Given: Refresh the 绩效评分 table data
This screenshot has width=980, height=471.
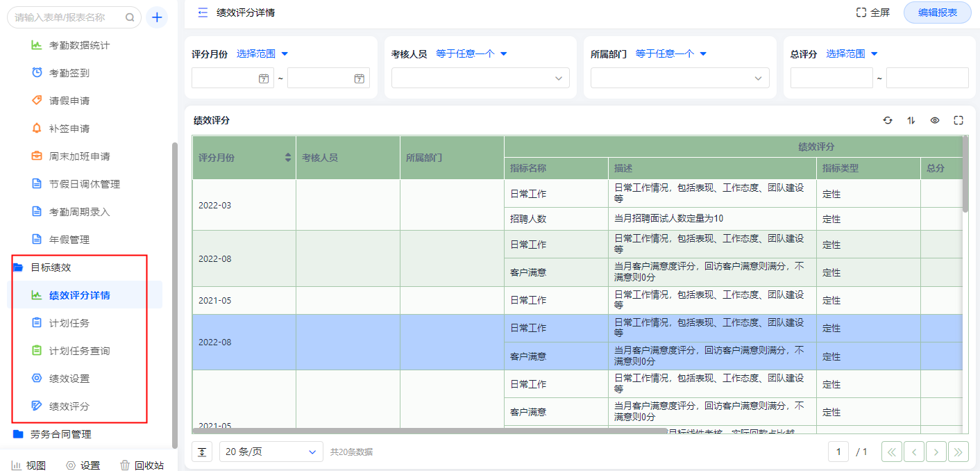Looking at the screenshot, I should click(x=888, y=119).
